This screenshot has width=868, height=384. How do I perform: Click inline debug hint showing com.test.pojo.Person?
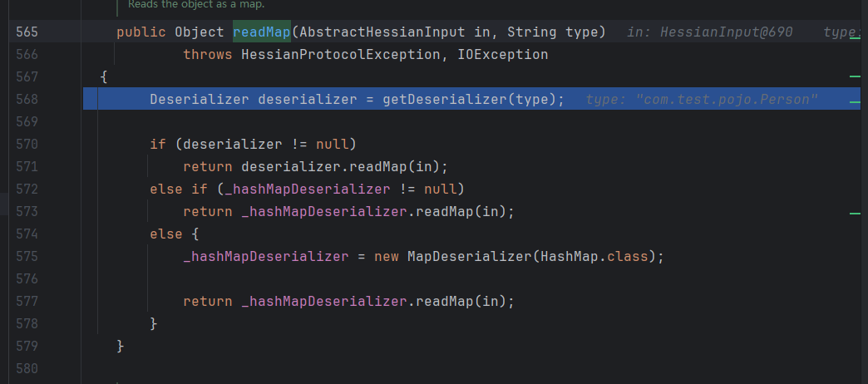point(702,100)
